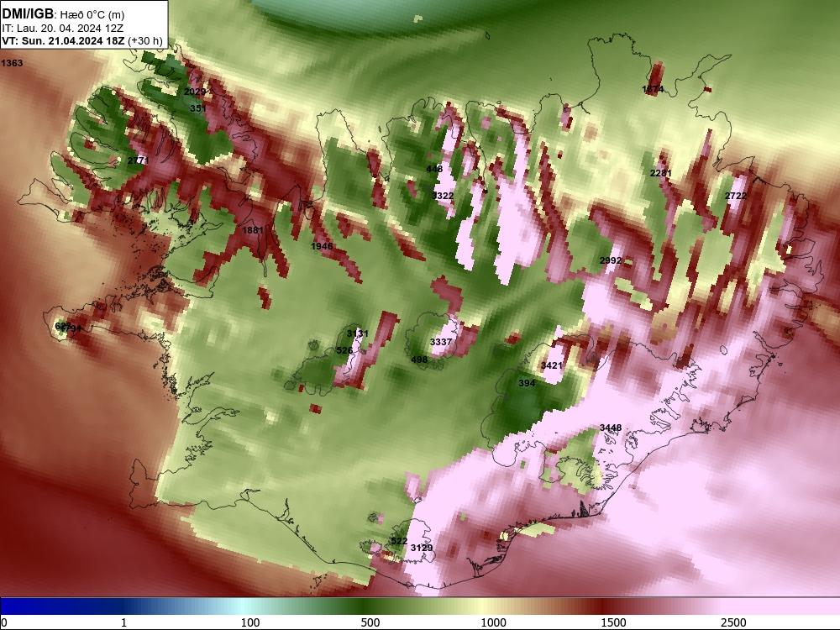Viewport: 840px width, 630px height.
Task: Click the 100 label on the color scale
Action: coord(250,622)
